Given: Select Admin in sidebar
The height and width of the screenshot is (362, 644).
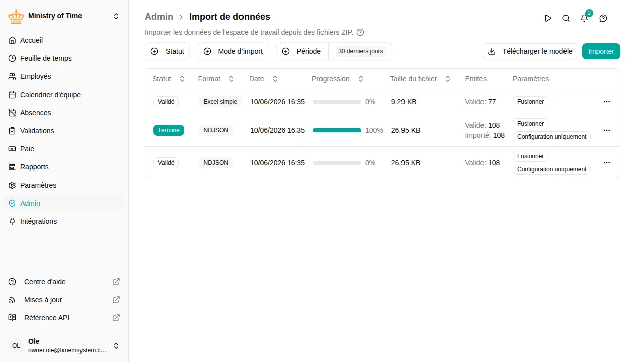Looking at the screenshot, I should coord(64,203).
